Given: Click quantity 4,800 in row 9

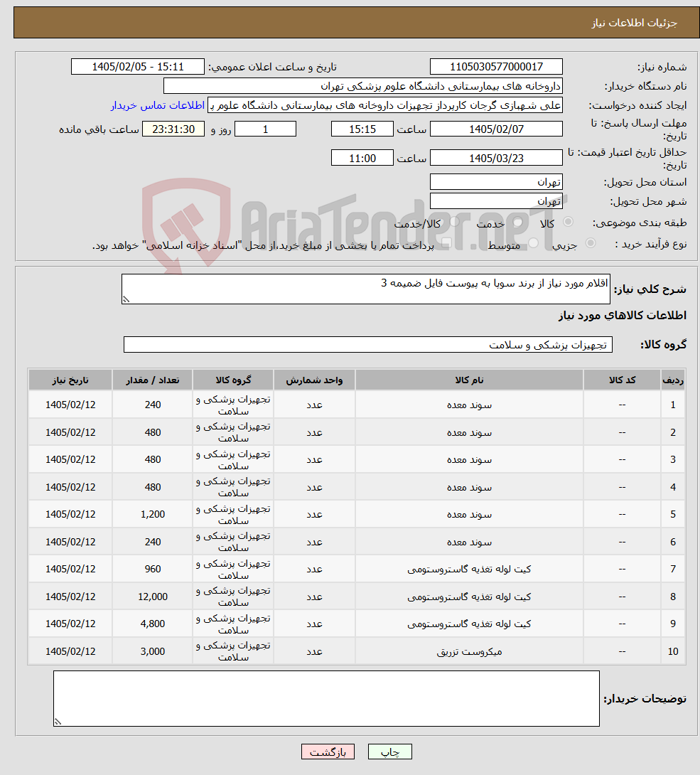Looking at the screenshot, I should coord(153,624).
